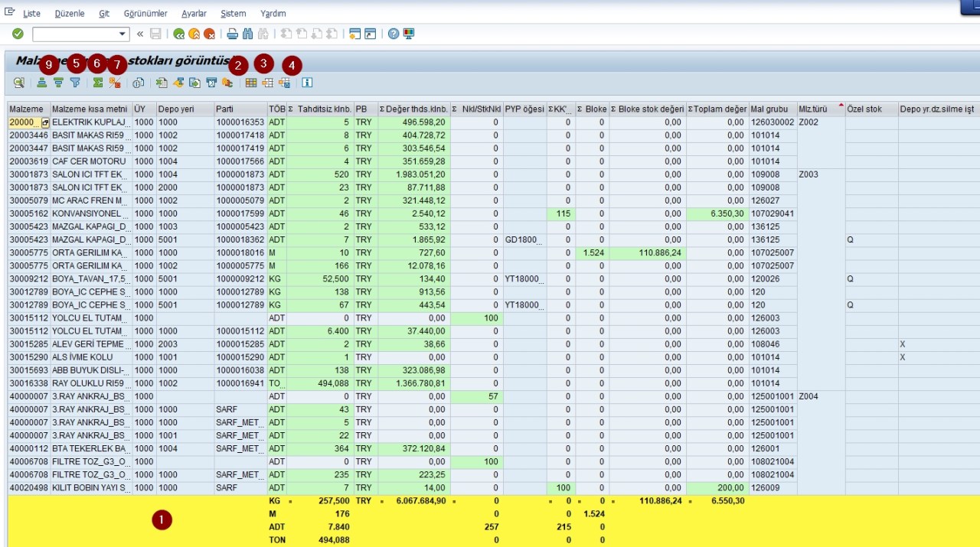Image resolution: width=980 pixels, height=547 pixels.
Task: Open search help in first Malzeme cell
Action: (45, 122)
